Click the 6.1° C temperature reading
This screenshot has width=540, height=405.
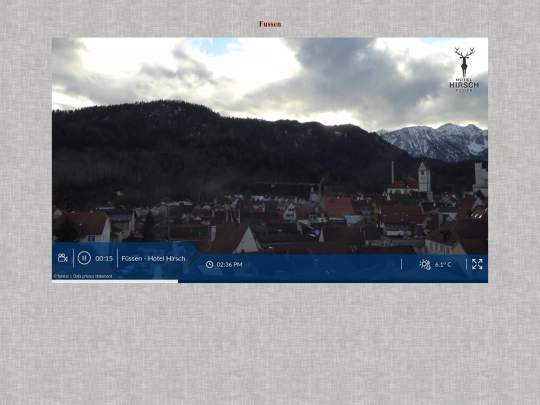[443, 264]
